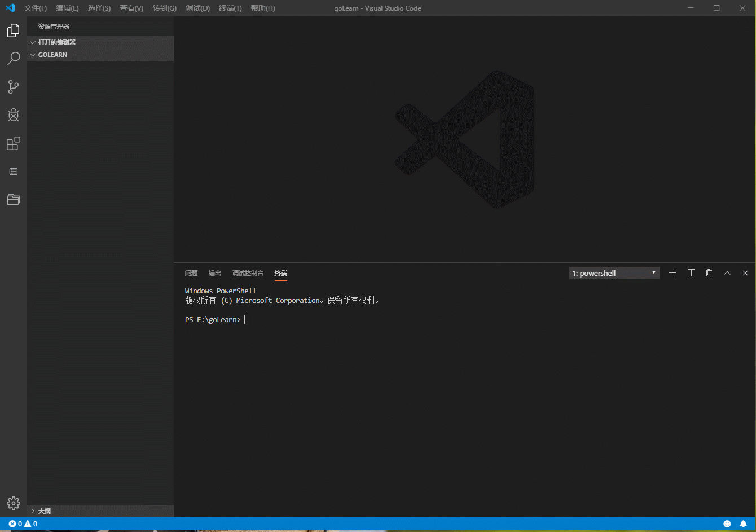Maximize the panel with up chevron
The image size is (756, 532).
pyautogui.click(x=727, y=273)
